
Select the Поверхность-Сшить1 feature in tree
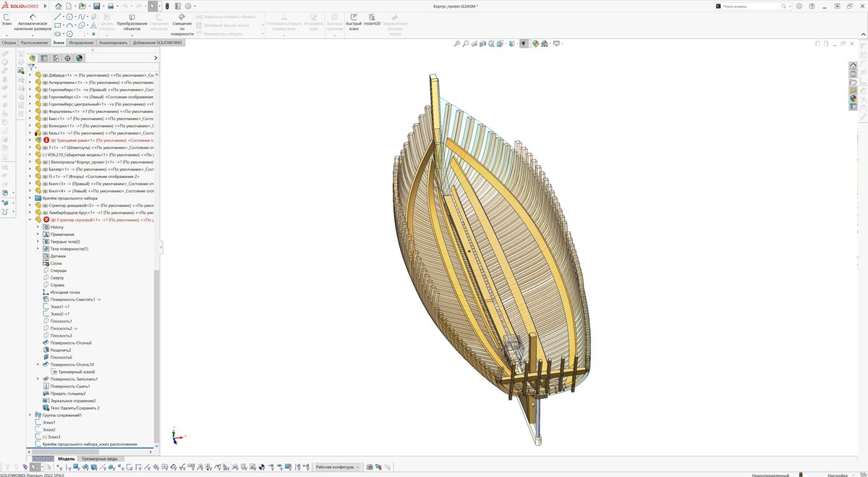click(69, 387)
